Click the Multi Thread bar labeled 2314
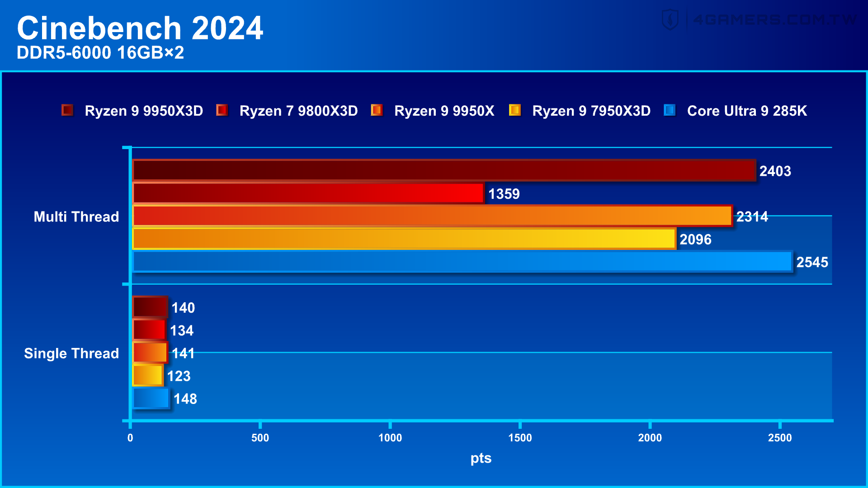Screen dimensions: 868x488 432,216
